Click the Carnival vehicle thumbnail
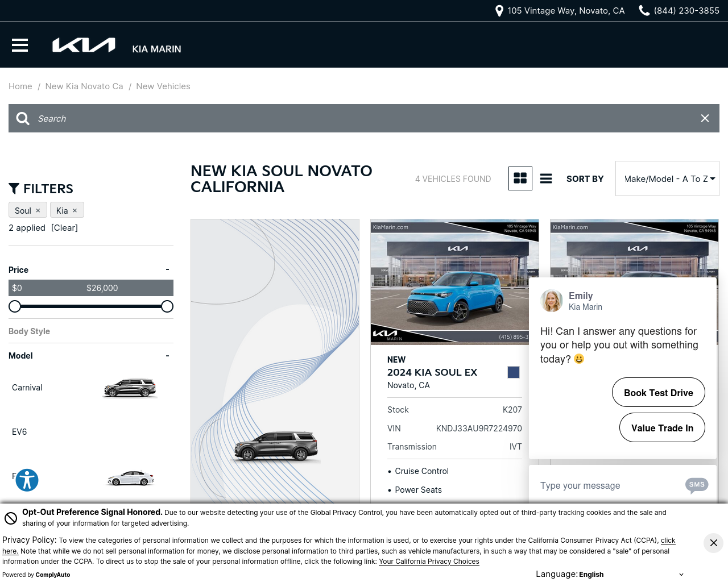Image resolution: width=728 pixels, height=582 pixels. pyautogui.click(x=130, y=388)
